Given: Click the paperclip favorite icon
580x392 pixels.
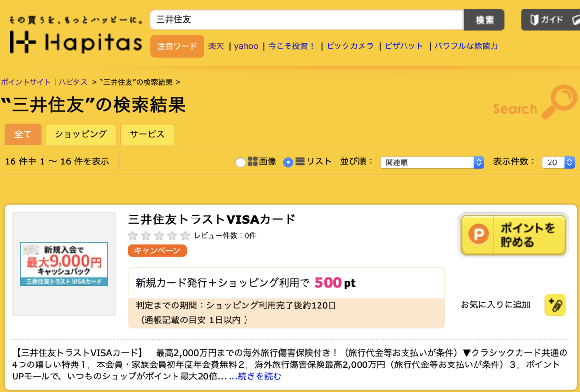Looking at the screenshot, I should [555, 305].
